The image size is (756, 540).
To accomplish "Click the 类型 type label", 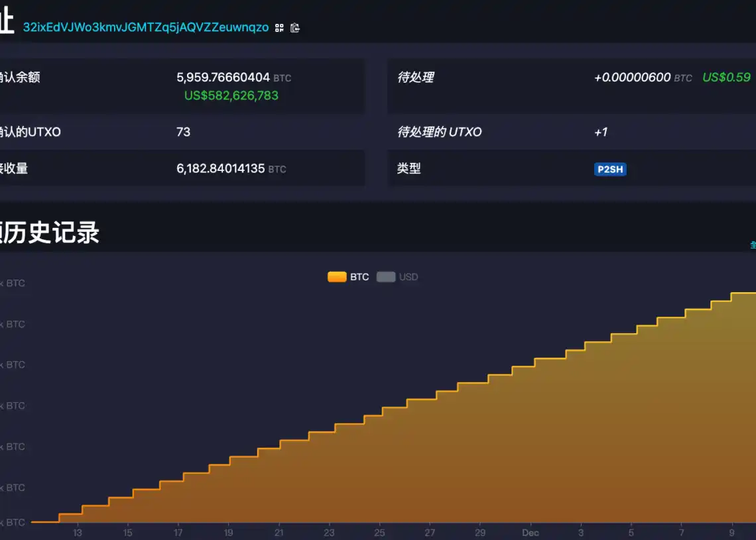I will 409,168.
